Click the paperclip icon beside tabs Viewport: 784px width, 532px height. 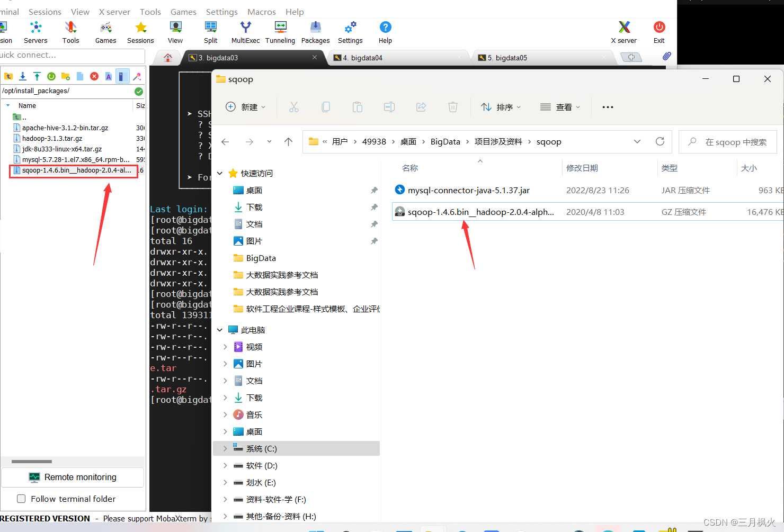click(666, 56)
